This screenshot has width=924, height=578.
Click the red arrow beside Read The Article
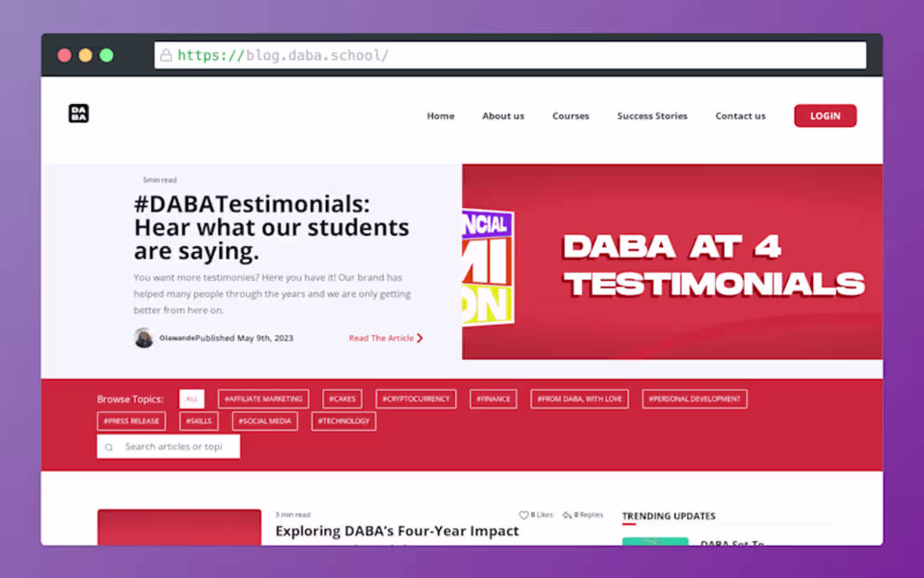pos(420,338)
